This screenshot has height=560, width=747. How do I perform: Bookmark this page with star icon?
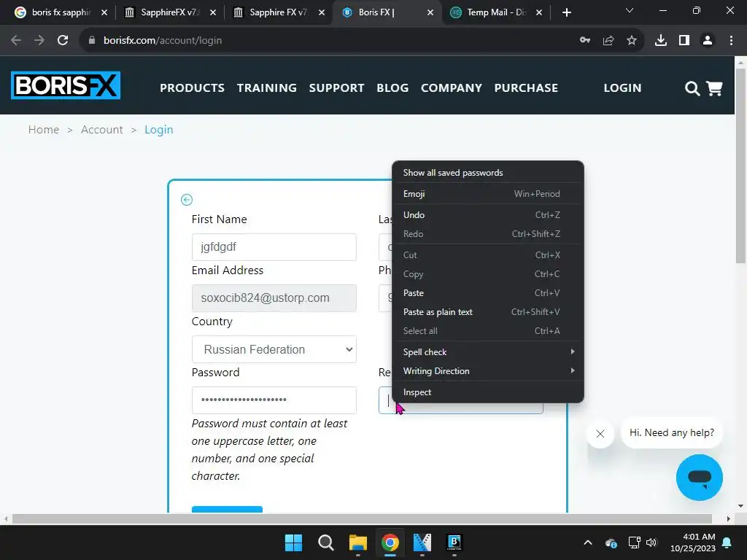click(632, 41)
